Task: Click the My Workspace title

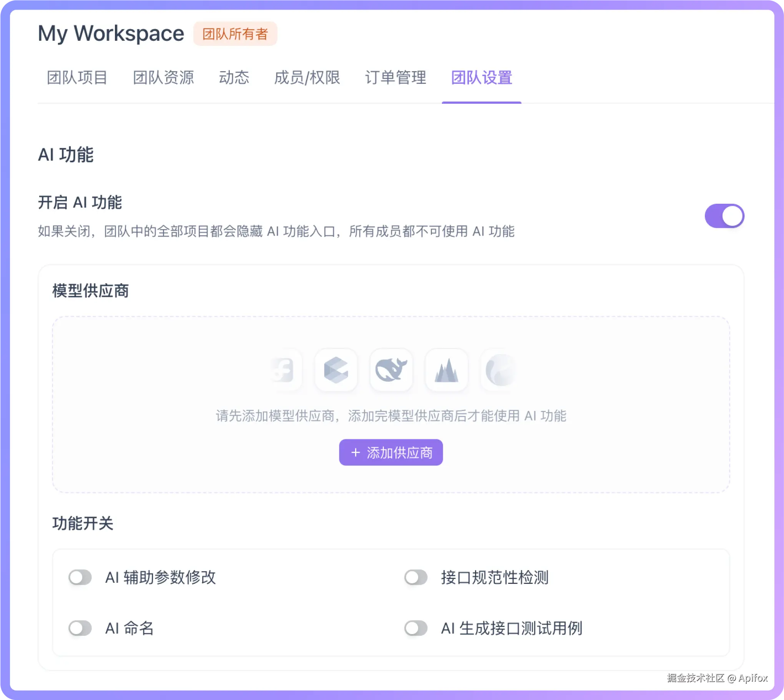Action: pos(111,33)
